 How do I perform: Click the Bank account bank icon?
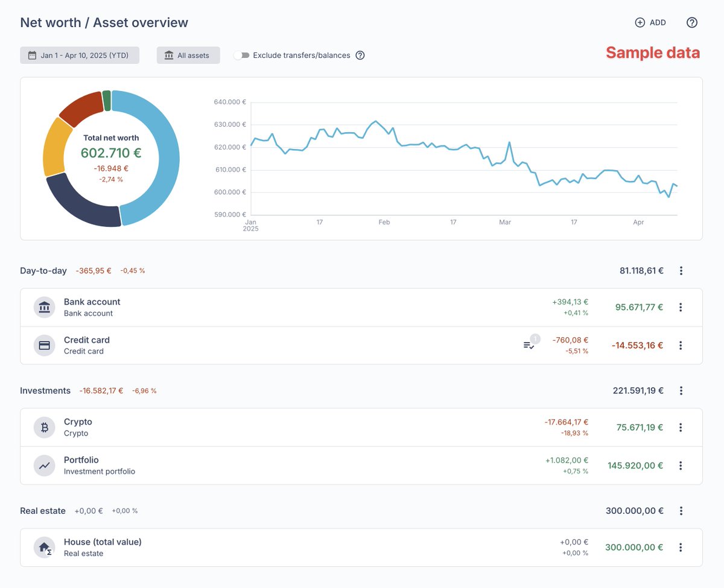(x=44, y=307)
